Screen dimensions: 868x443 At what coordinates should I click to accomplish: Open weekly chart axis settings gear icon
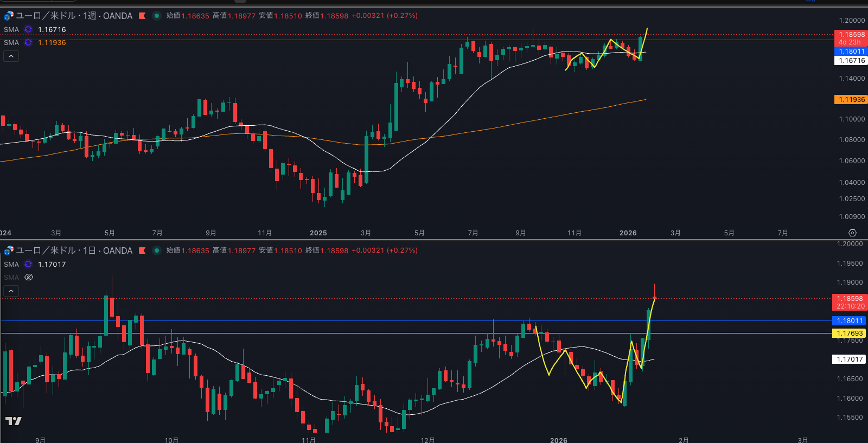click(852, 233)
